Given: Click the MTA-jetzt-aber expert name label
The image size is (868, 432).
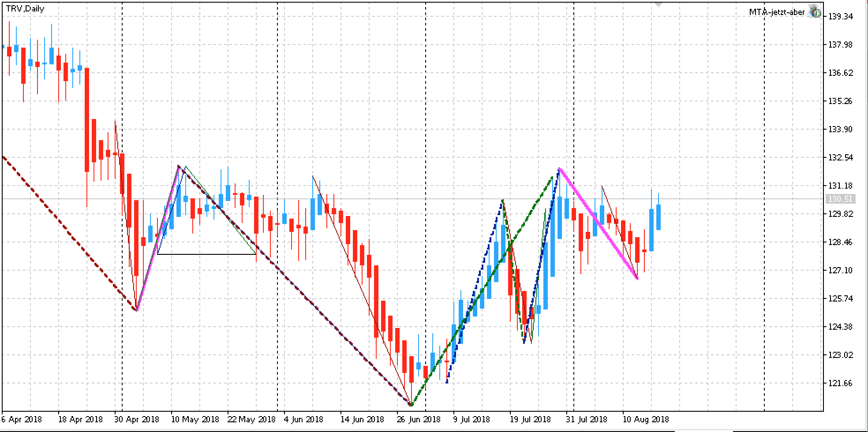Looking at the screenshot, I should click(777, 12).
